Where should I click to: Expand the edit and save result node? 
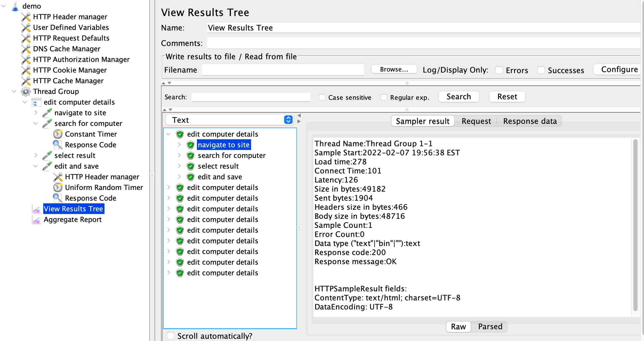click(179, 177)
